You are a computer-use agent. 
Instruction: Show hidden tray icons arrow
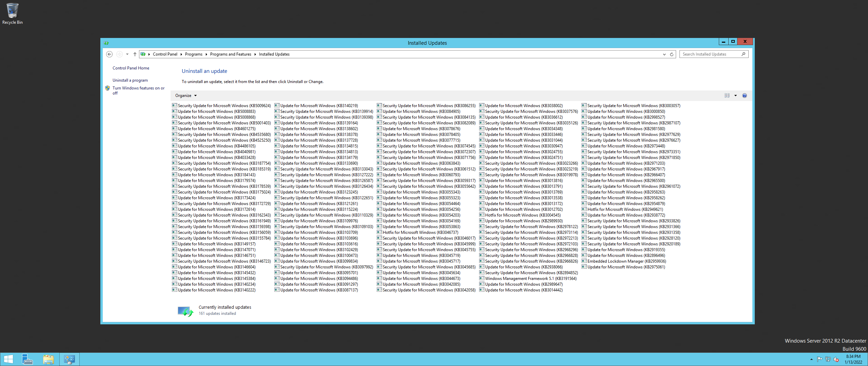pyautogui.click(x=811, y=359)
